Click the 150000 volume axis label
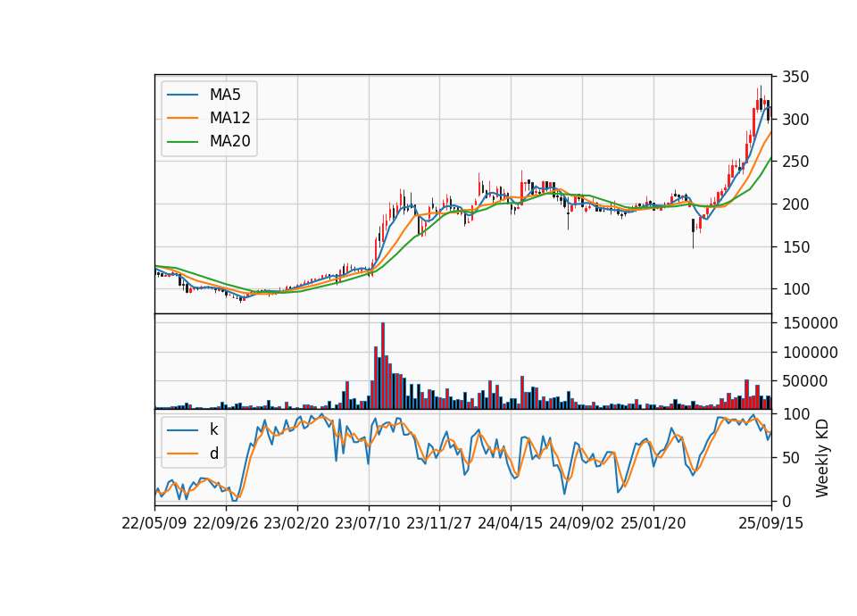The width and height of the screenshot is (857, 616). click(x=810, y=323)
